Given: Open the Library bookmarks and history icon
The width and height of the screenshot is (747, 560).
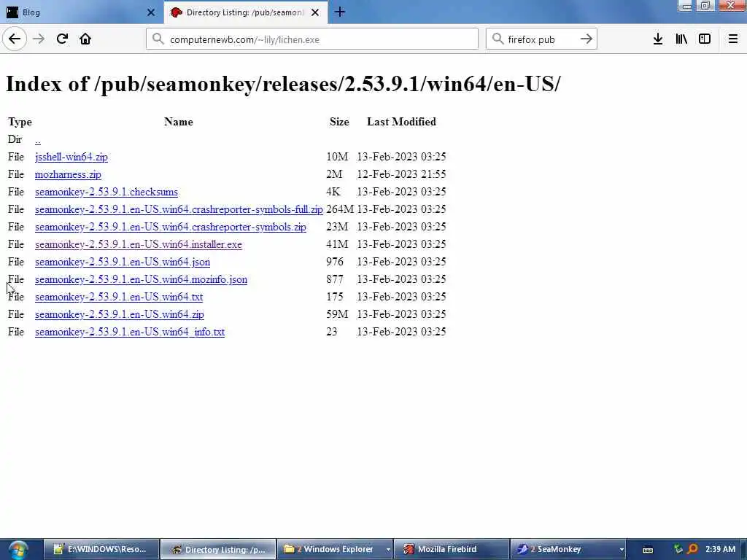Looking at the screenshot, I should pos(681,39).
